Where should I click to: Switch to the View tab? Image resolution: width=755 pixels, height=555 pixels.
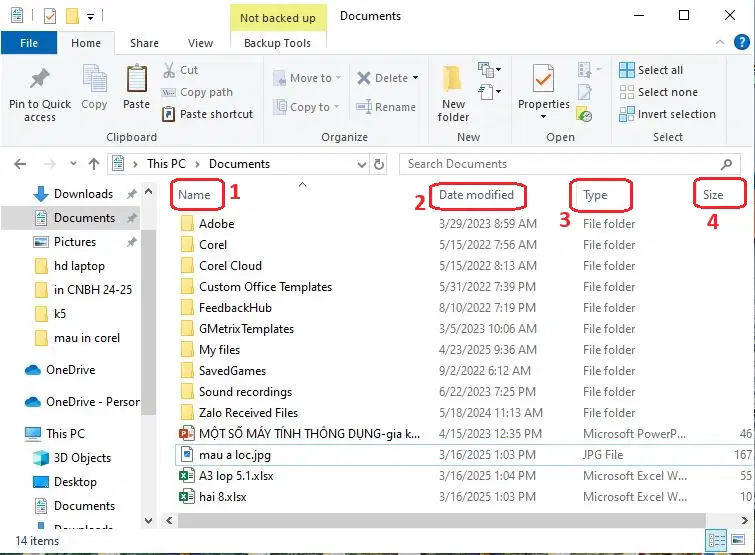coord(200,43)
